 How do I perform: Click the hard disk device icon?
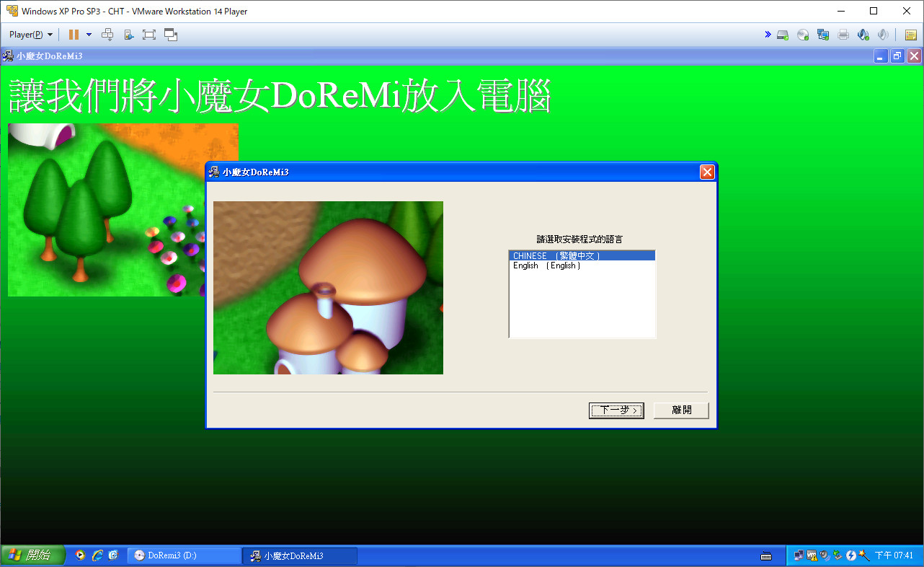point(783,35)
